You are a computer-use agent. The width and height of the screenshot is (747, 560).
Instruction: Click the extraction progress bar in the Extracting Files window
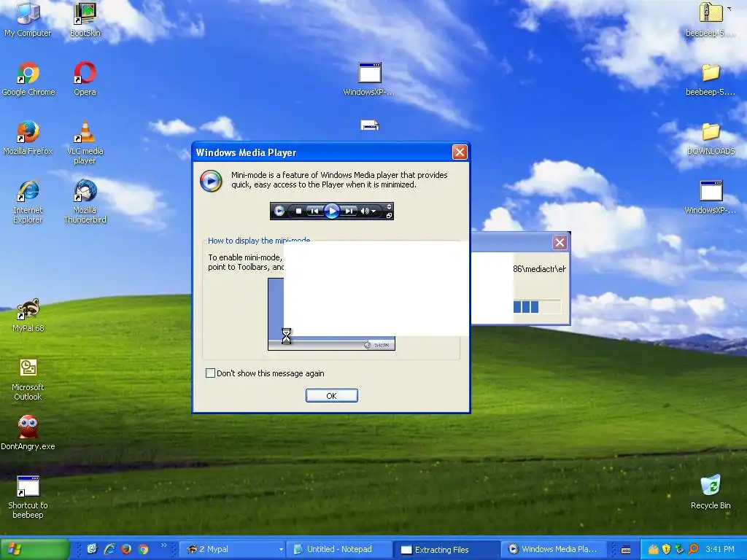tap(537, 307)
